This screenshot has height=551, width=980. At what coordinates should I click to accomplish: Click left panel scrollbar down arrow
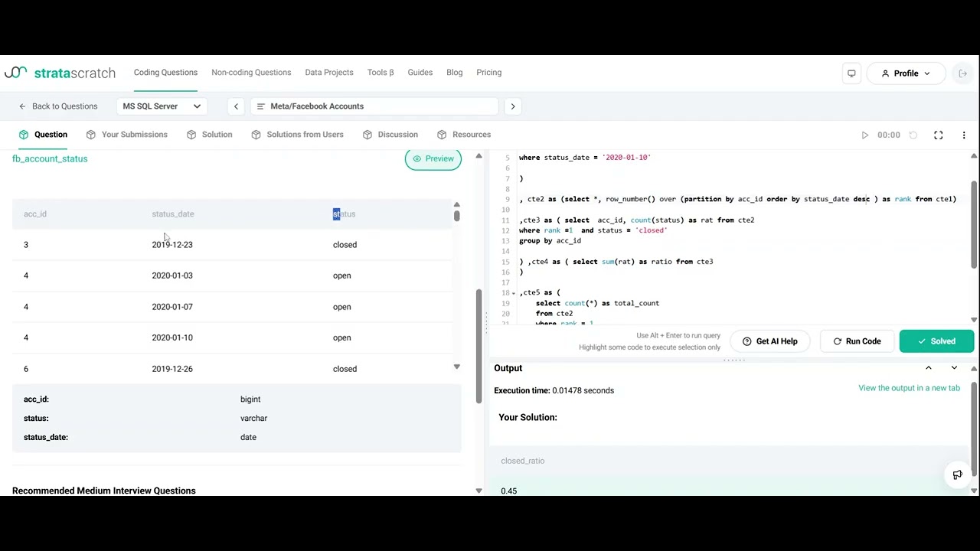[479, 491]
